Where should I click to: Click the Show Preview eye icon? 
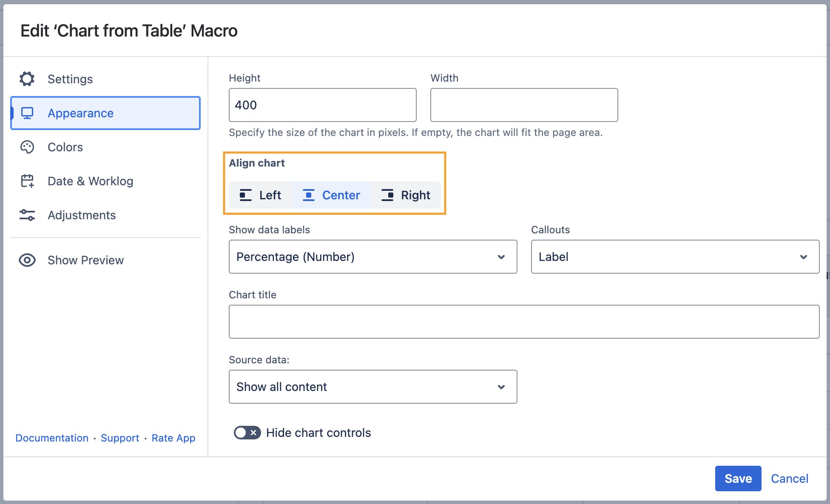point(27,260)
